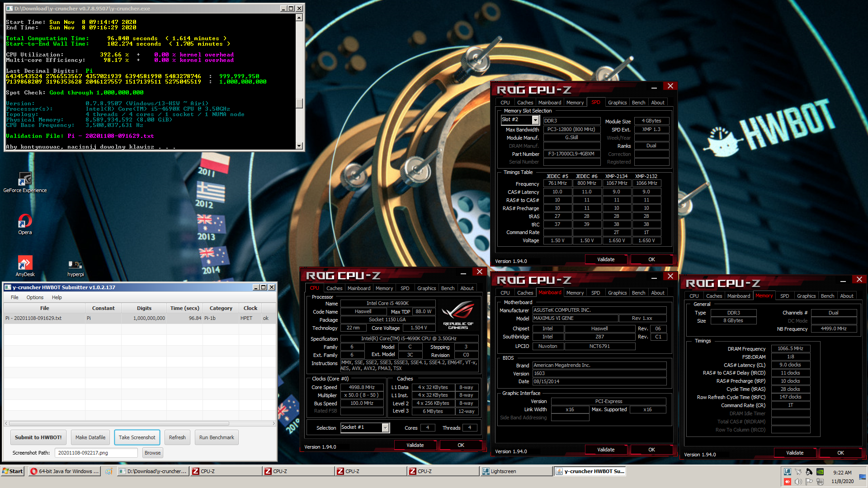Viewport: 868px width, 488px height.
Task: Open the Memory Slot #2 dropdown
Action: pyautogui.click(x=535, y=120)
